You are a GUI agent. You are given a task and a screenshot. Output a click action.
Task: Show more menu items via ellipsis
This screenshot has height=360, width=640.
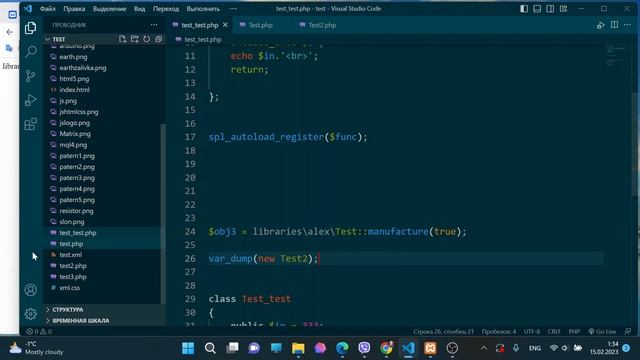(233, 9)
